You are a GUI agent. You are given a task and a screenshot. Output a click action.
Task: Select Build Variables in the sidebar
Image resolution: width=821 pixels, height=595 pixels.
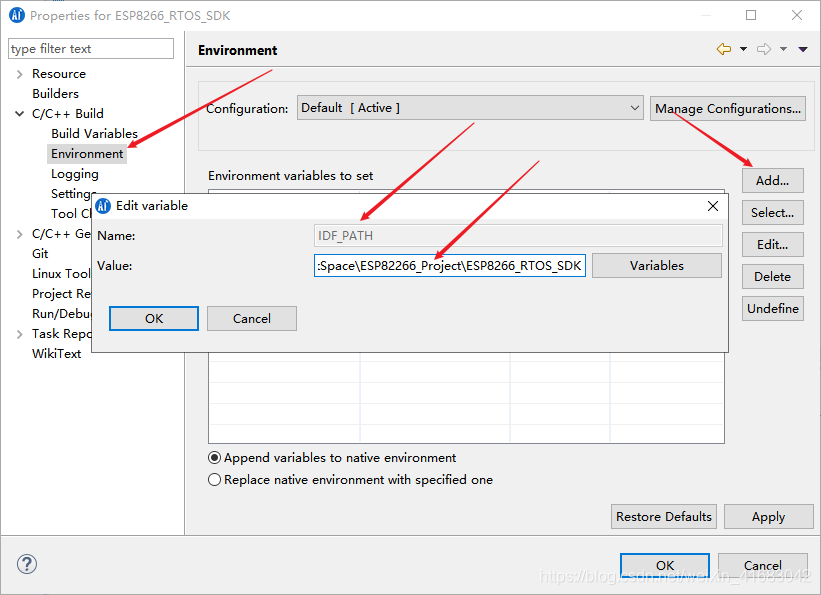[x=94, y=133]
